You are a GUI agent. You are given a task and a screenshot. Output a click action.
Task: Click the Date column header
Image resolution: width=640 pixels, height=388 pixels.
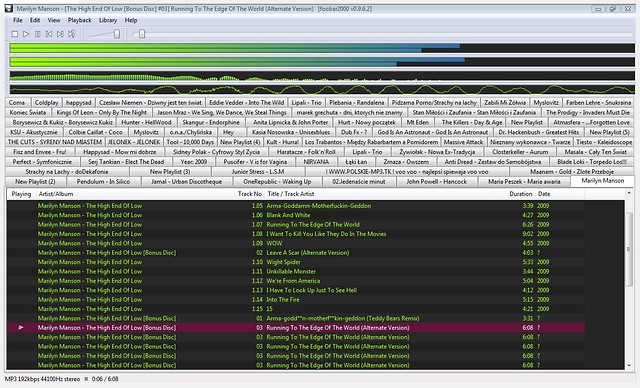click(x=560, y=194)
